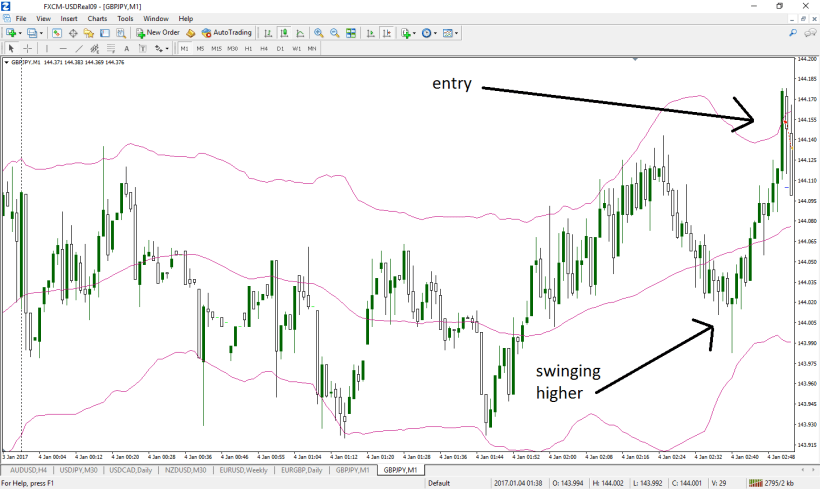This screenshot has width=820, height=489.
Task: Switch to line chart display
Action: [300, 33]
